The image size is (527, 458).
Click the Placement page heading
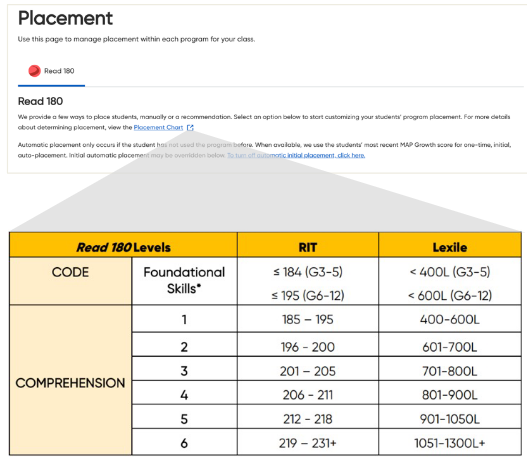pos(66,18)
